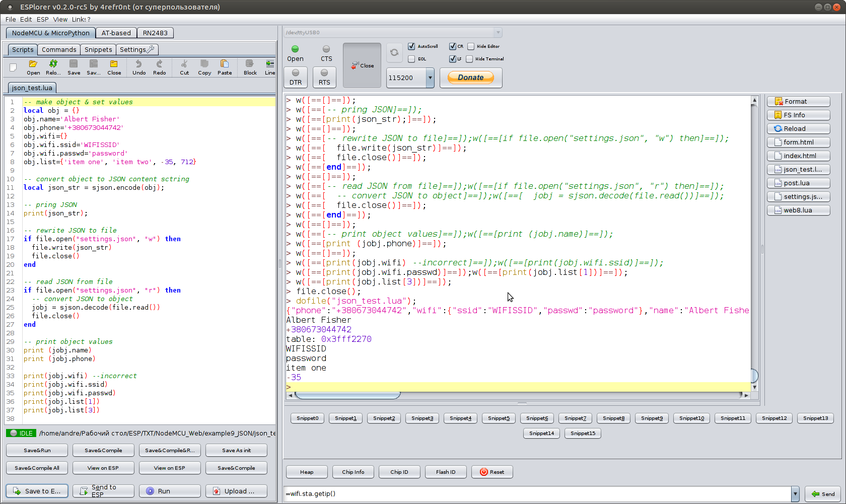
Task: Switch to the Snippets tab
Action: (98, 49)
